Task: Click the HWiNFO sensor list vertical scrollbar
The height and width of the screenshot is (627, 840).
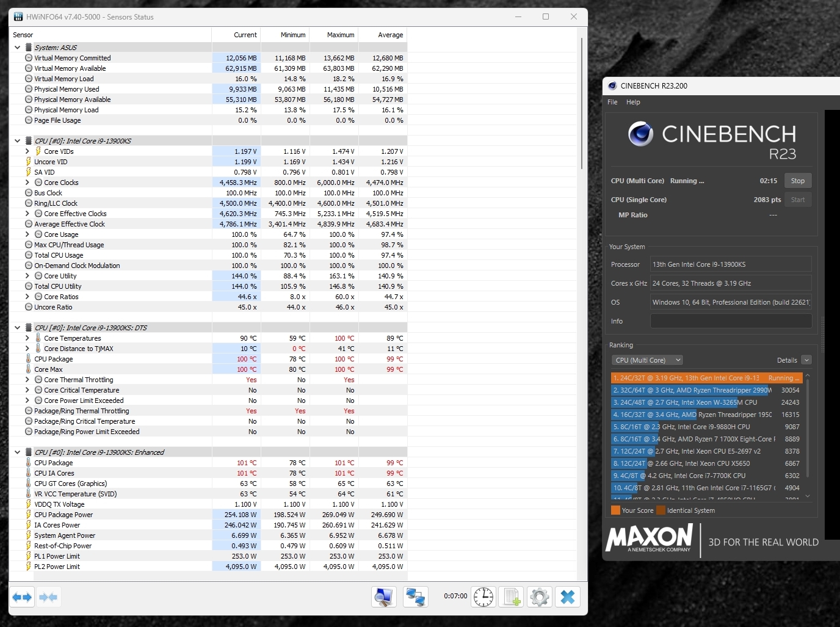Action: click(582, 104)
